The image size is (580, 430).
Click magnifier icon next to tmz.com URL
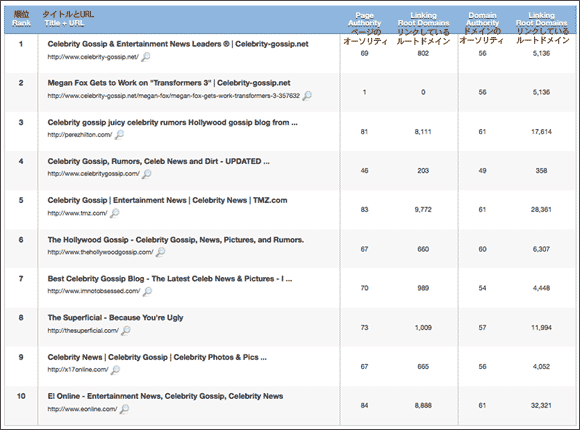(x=115, y=213)
